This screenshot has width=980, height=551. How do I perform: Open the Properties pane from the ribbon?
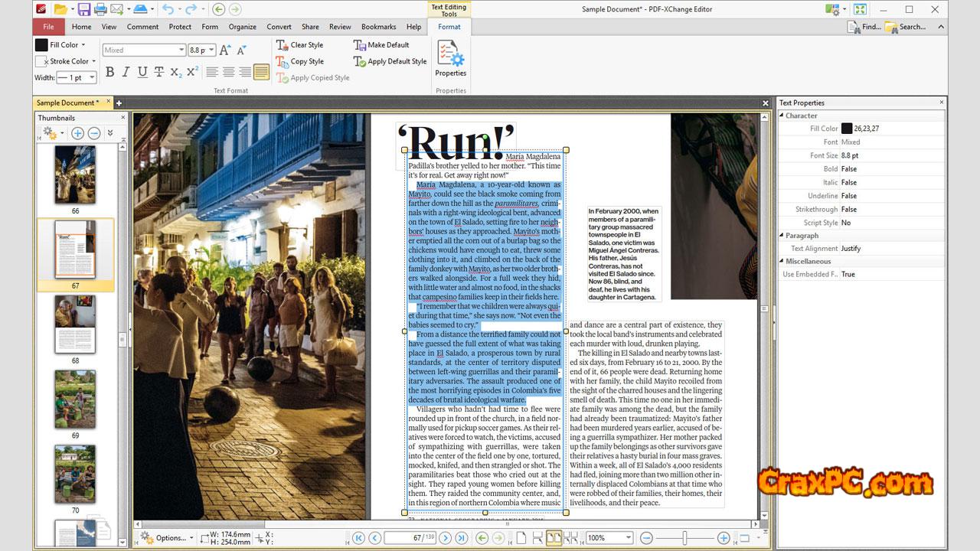click(450, 59)
